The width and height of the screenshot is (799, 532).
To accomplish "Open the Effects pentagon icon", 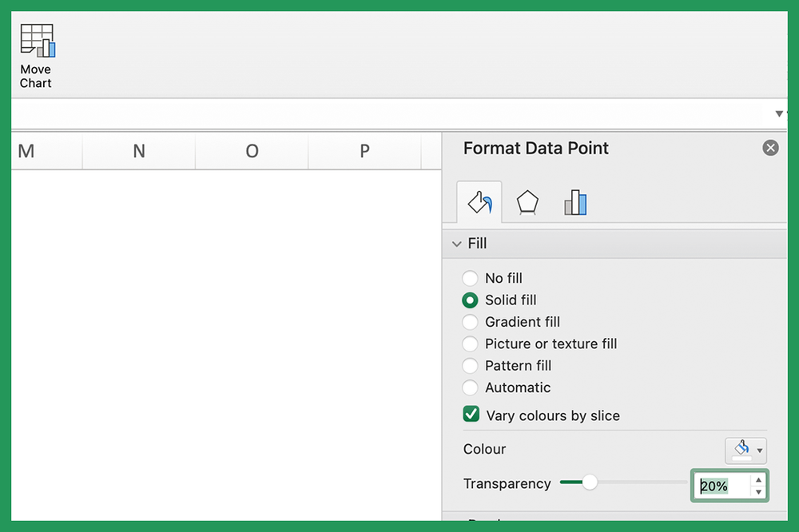I will [x=527, y=201].
